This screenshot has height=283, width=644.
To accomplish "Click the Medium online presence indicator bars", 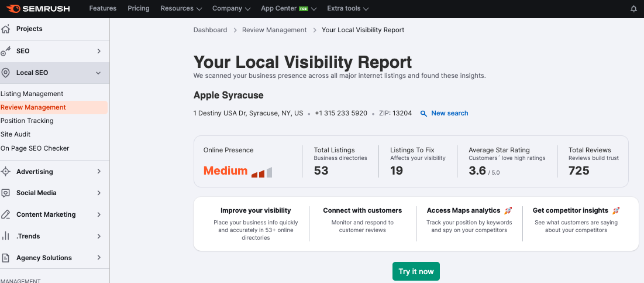I will click(261, 172).
